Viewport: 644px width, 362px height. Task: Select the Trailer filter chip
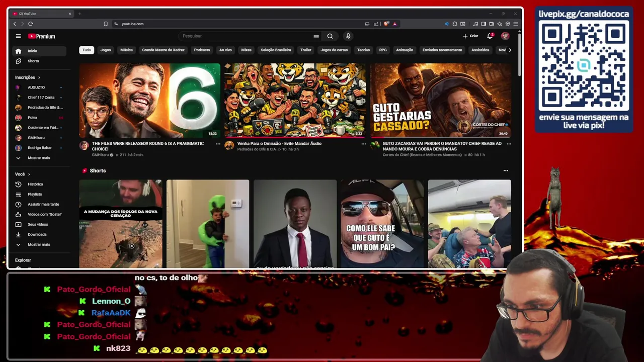(306, 50)
